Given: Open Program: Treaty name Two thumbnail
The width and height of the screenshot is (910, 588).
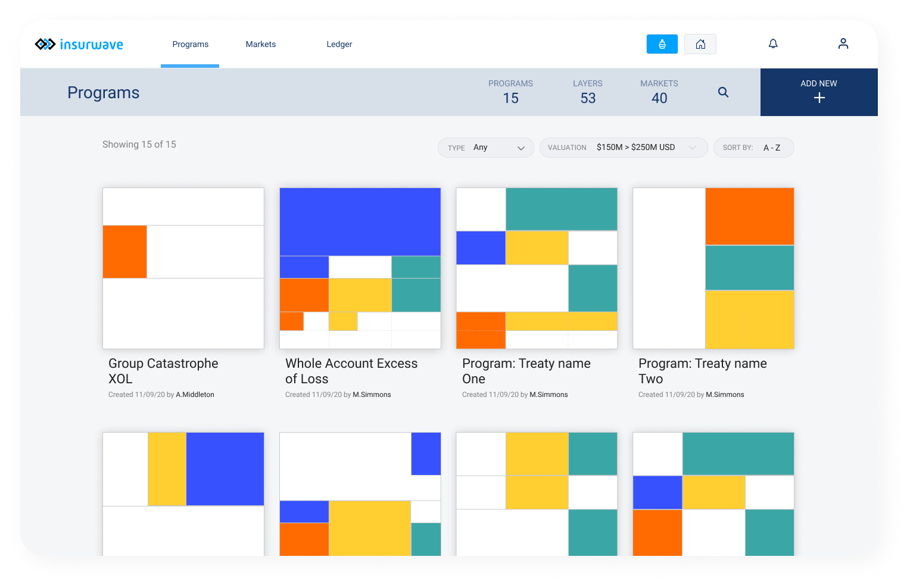Looking at the screenshot, I should coord(713,268).
